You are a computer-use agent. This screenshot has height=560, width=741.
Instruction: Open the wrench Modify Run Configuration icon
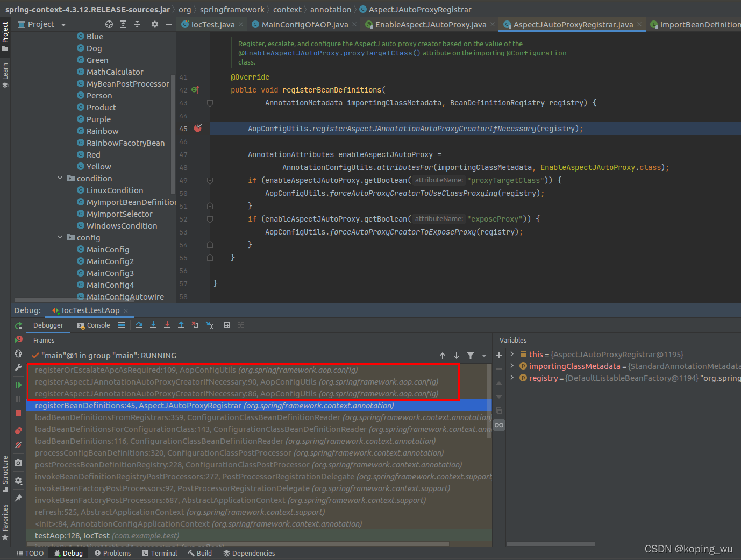18,367
